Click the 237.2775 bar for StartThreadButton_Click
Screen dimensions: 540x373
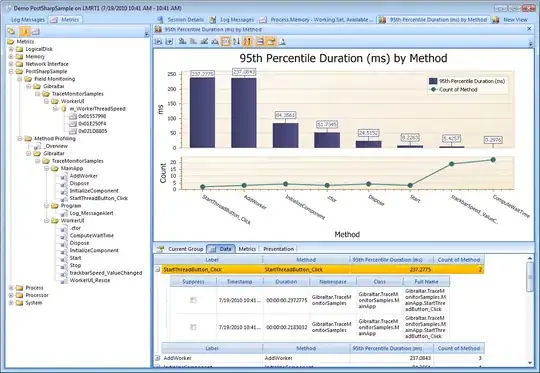pos(202,113)
